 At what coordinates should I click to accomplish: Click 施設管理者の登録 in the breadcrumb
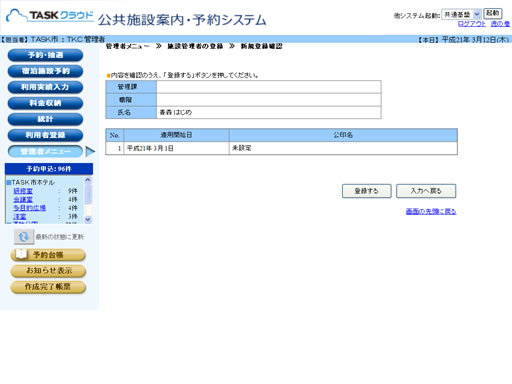coord(195,46)
